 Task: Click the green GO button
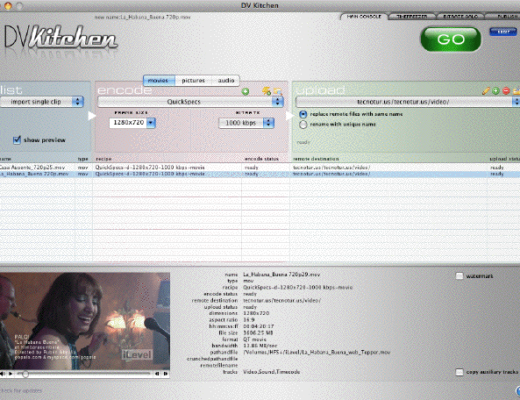point(451,39)
